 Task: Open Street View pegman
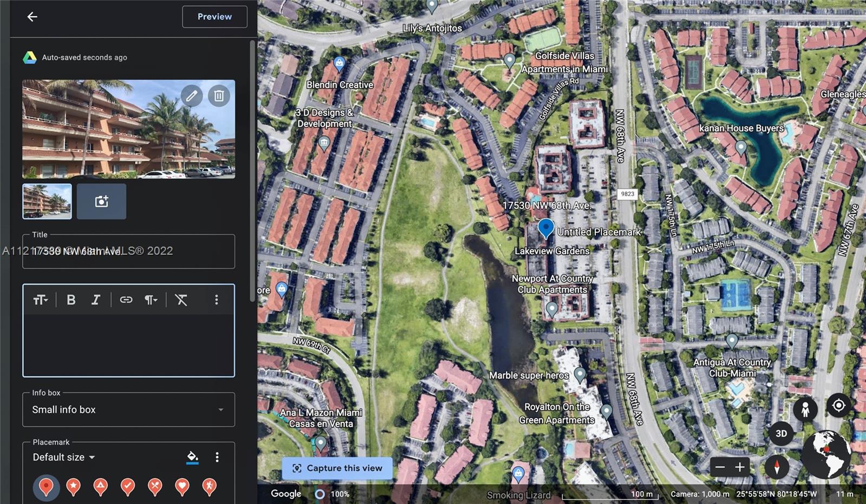[805, 409]
